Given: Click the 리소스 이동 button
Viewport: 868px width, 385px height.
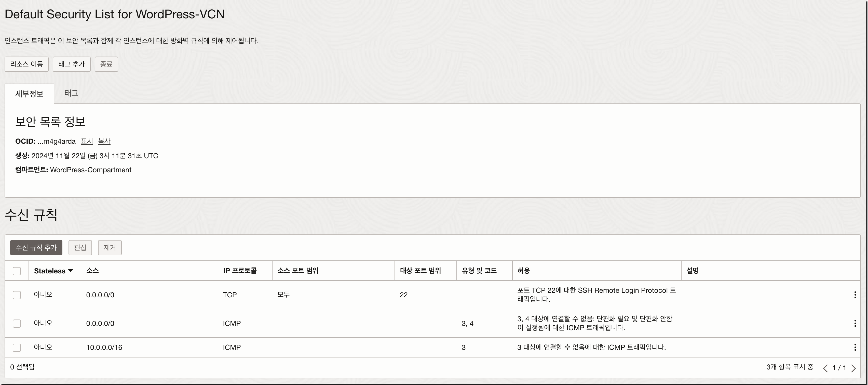Looking at the screenshot, I should click(x=27, y=64).
